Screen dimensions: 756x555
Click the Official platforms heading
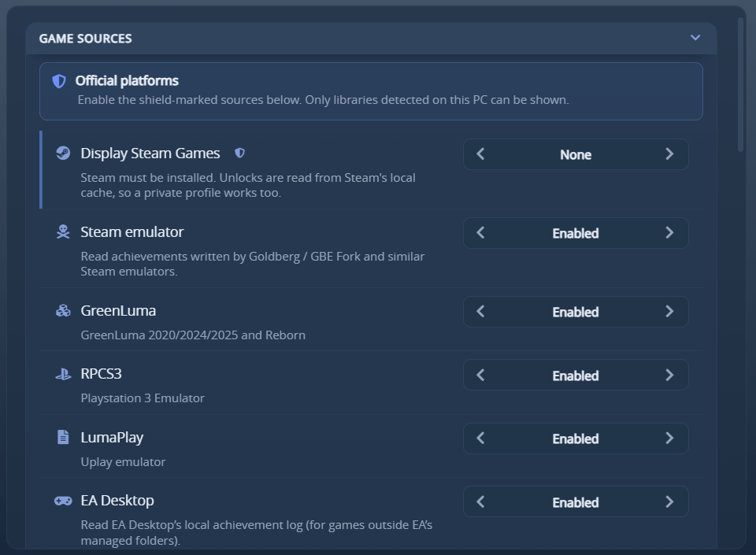(127, 81)
